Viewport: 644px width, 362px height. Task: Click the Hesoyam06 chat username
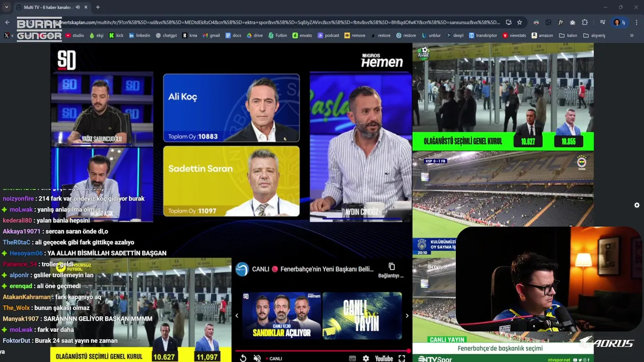(x=25, y=253)
